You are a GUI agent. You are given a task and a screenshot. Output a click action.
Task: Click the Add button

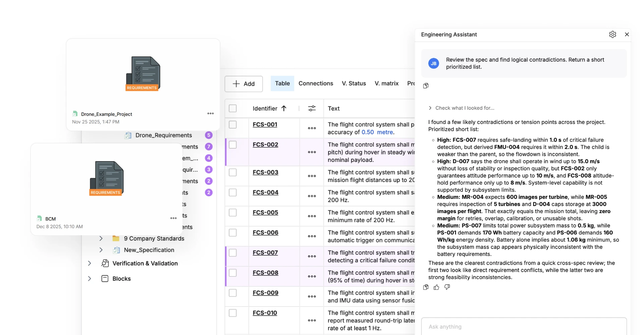pyautogui.click(x=244, y=84)
